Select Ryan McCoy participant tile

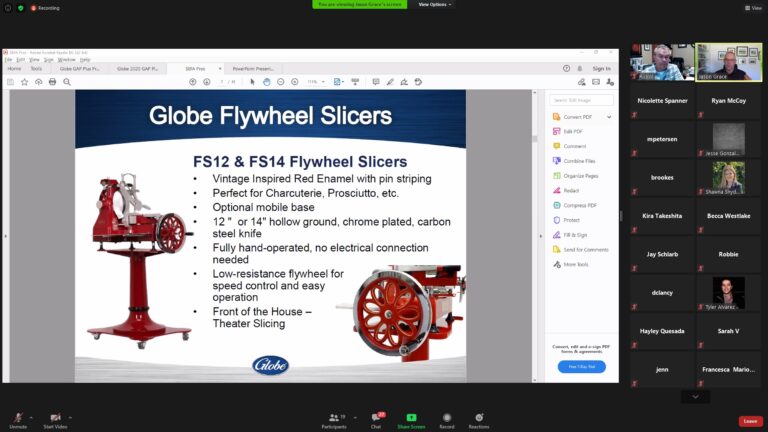[x=729, y=100]
